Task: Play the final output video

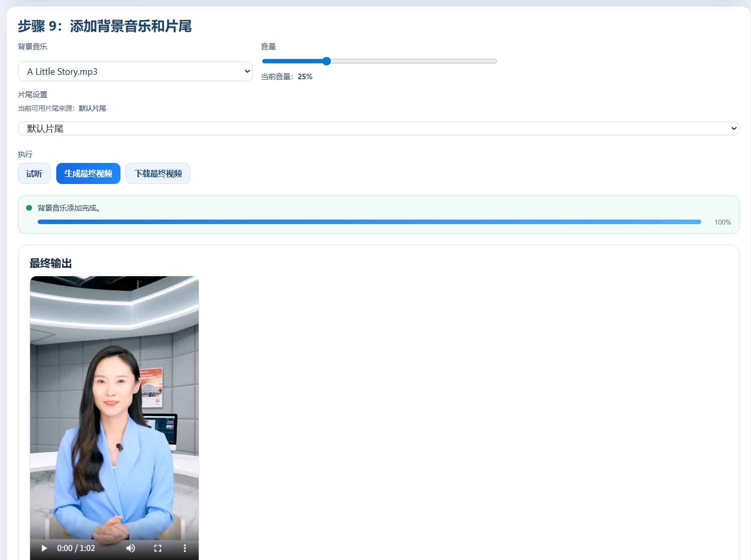Action: click(x=44, y=548)
